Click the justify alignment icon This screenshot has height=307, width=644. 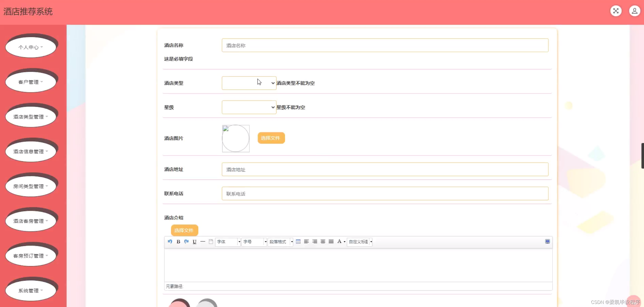[x=331, y=242]
